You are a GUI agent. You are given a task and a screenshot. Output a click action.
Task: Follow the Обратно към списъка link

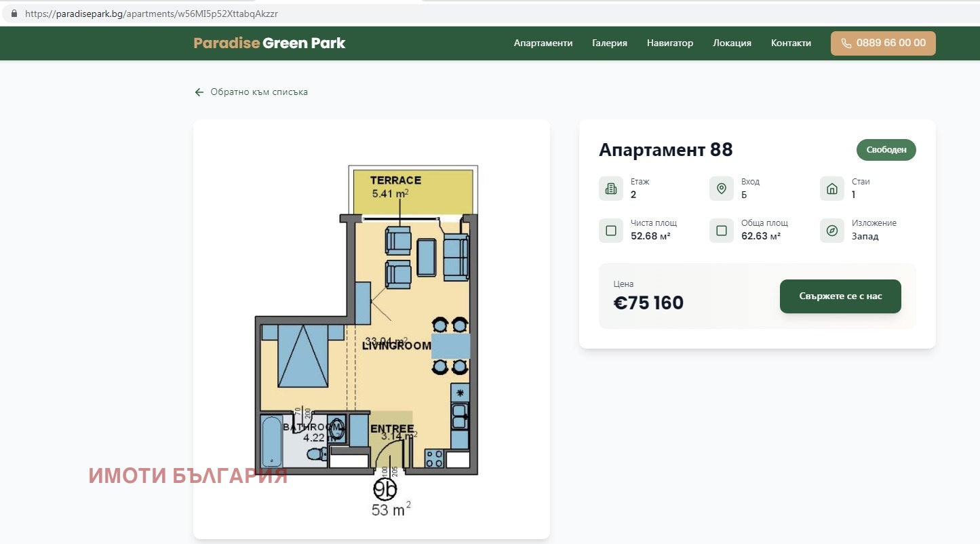tap(258, 92)
